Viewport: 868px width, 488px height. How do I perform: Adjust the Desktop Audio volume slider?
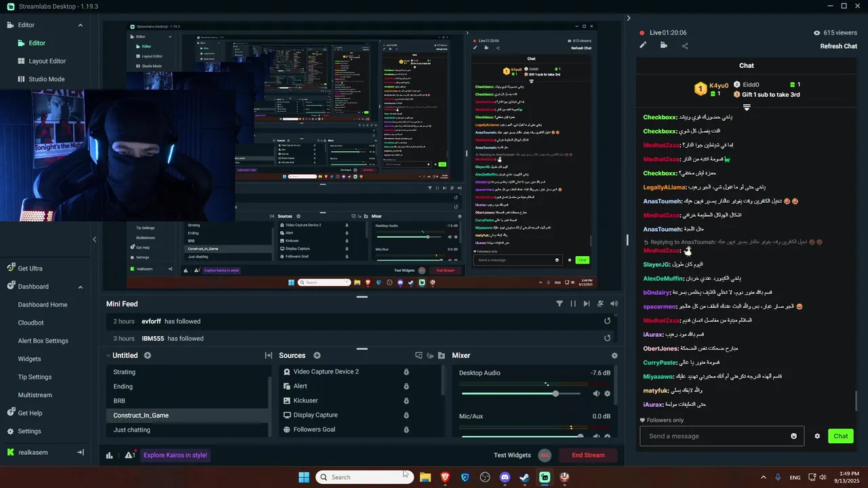click(x=520, y=394)
